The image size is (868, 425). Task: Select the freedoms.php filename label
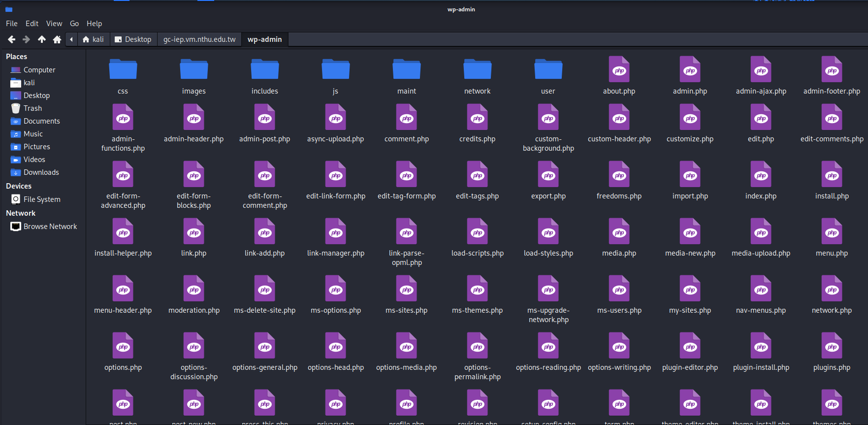point(619,196)
